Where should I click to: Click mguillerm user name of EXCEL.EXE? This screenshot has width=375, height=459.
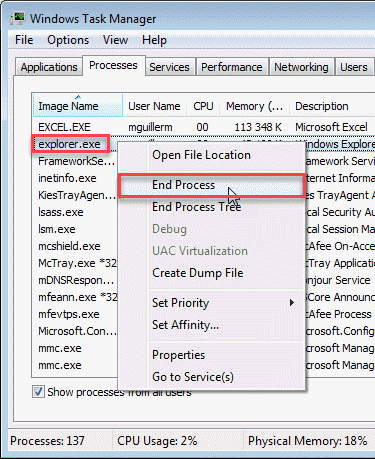[150, 127]
